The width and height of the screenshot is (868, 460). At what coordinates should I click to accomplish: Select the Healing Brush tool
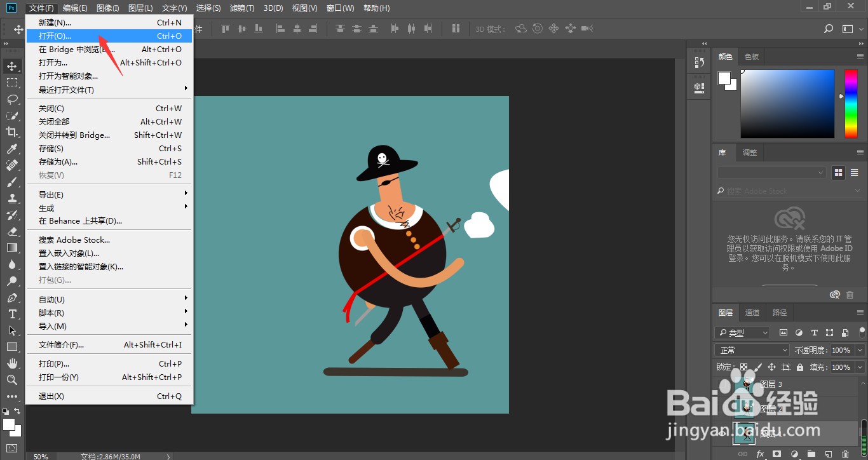coord(12,165)
